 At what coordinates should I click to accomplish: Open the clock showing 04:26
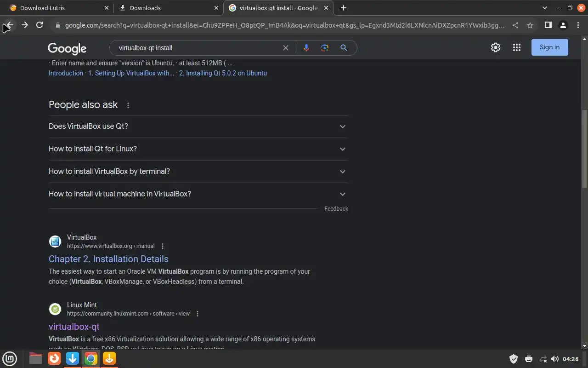(x=571, y=359)
